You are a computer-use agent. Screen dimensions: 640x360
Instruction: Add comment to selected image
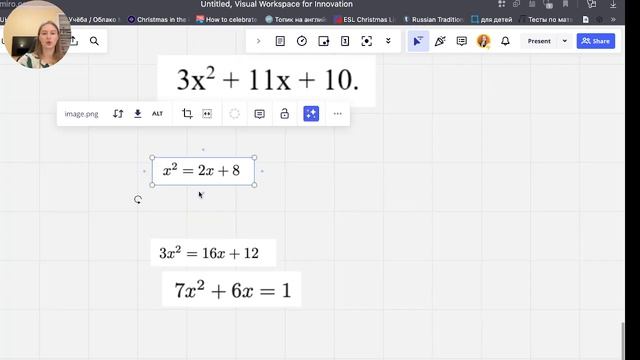click(260, 114)
